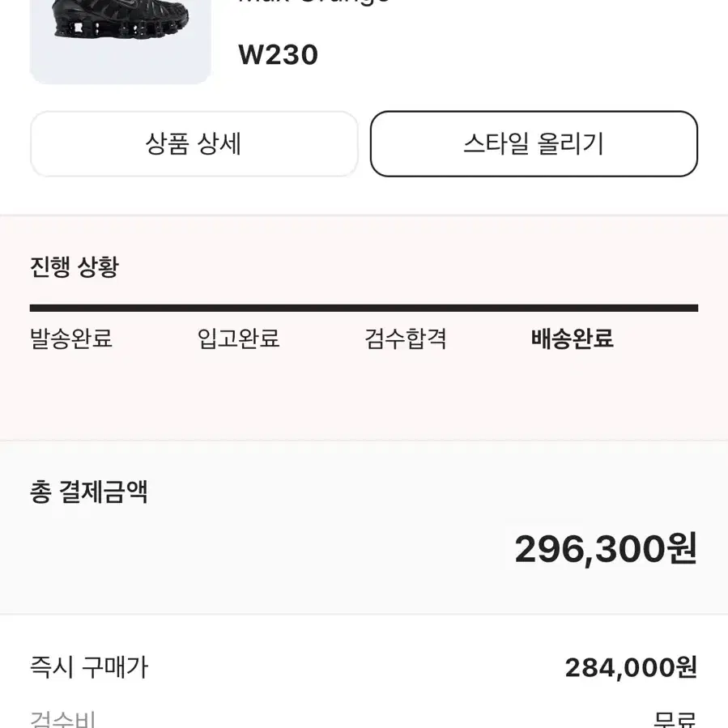
Task: Tap the 296,300원 total amount
Action: [x=606, y=549]
